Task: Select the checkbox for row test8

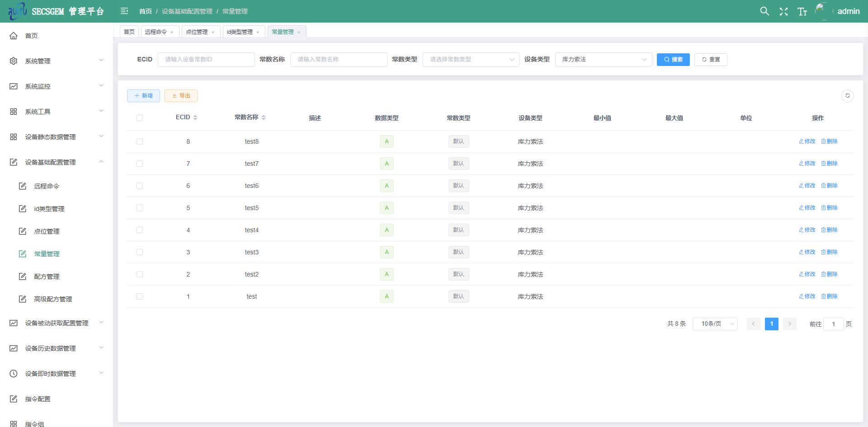Action: (140, 141)
